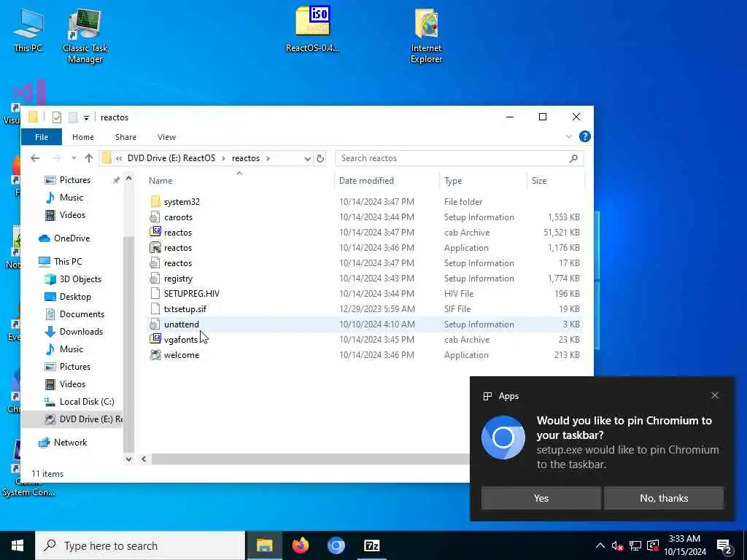
Task: Click the taskbar search box
Action: click(140, 545)
